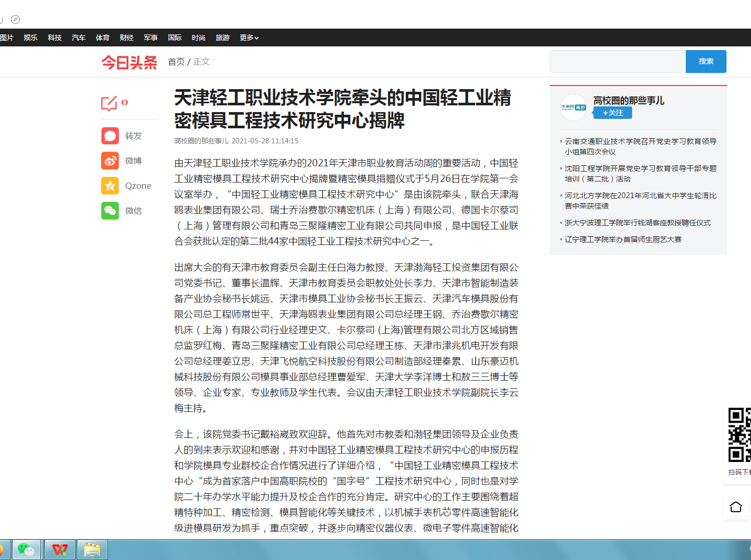Open WPS Office from the taskbar
This screenshot has height=560, width=751.
coord(60,550)
